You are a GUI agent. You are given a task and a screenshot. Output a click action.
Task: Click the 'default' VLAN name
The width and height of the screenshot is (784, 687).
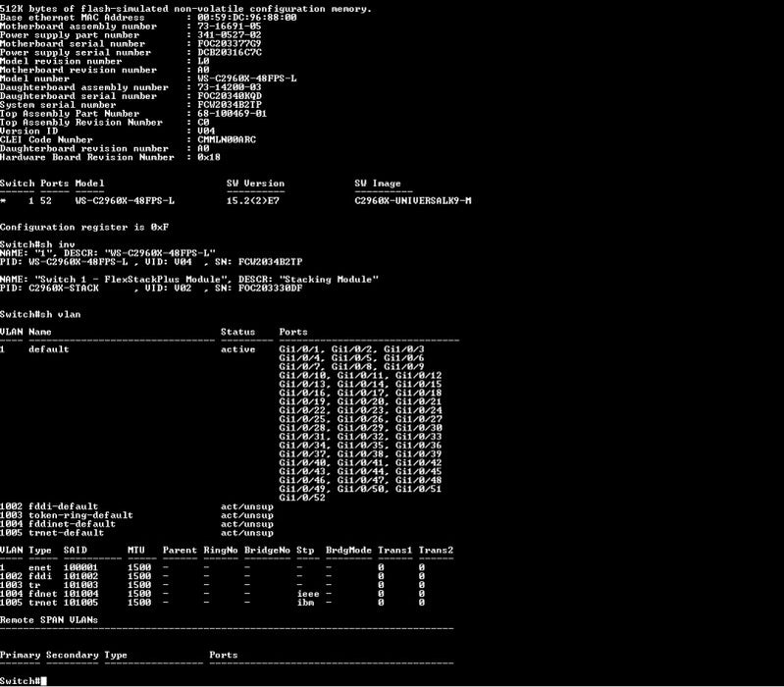[49, 349]
